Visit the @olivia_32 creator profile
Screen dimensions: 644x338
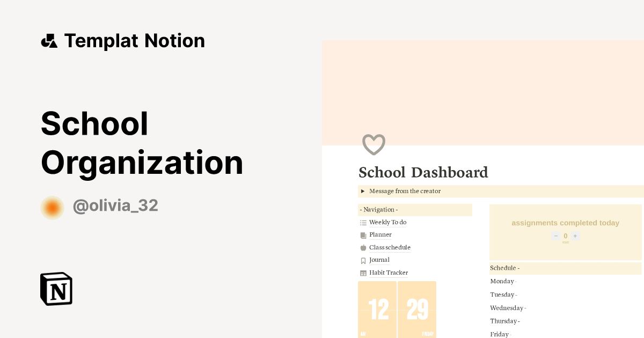pyautogui.click(x=115, y=205)
